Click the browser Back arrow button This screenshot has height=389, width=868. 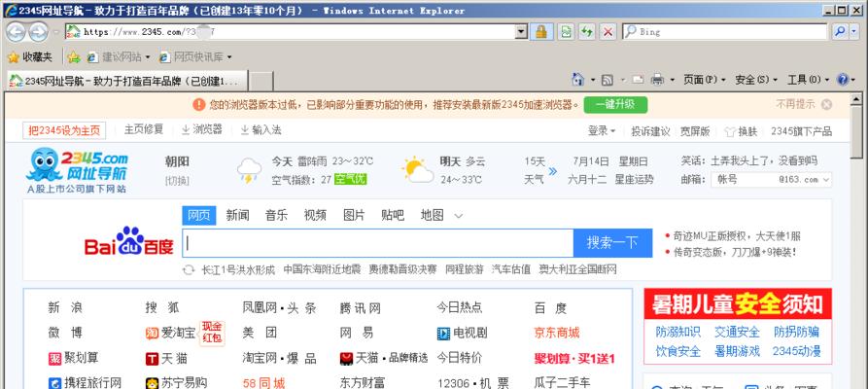tap(16, 31)
